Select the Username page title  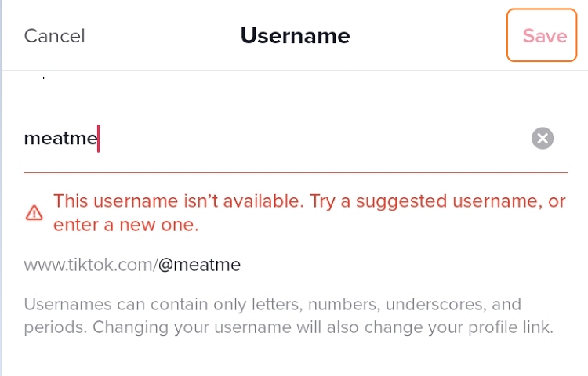[x=295, y=35]
